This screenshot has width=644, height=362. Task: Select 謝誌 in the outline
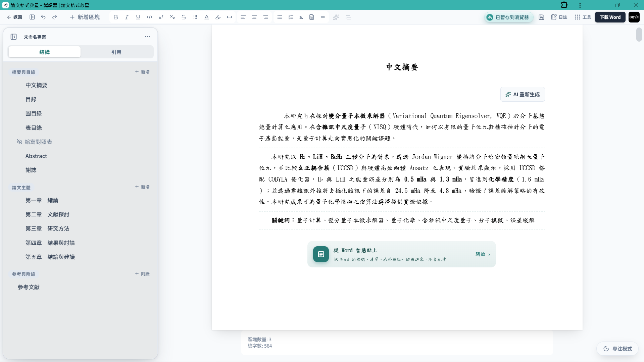pyautogui.click(x=31, y=170)
